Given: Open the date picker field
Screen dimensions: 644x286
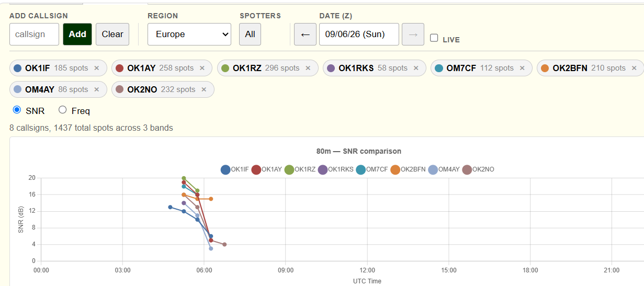Looking at the screenshot, I should tap(359, 34).
